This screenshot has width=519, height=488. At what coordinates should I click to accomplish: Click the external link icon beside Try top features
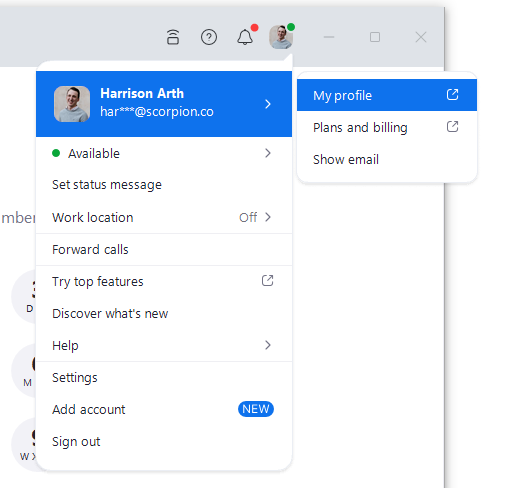click(267, 281)
